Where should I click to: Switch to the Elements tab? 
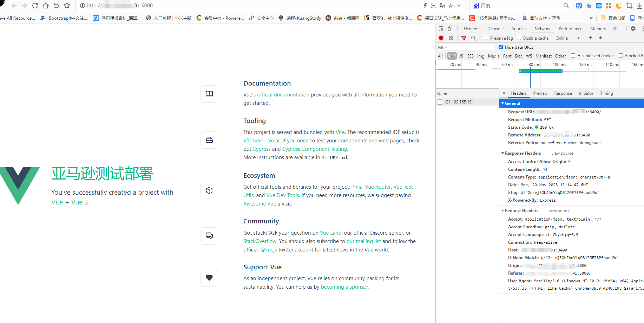(x=472, y=29)
